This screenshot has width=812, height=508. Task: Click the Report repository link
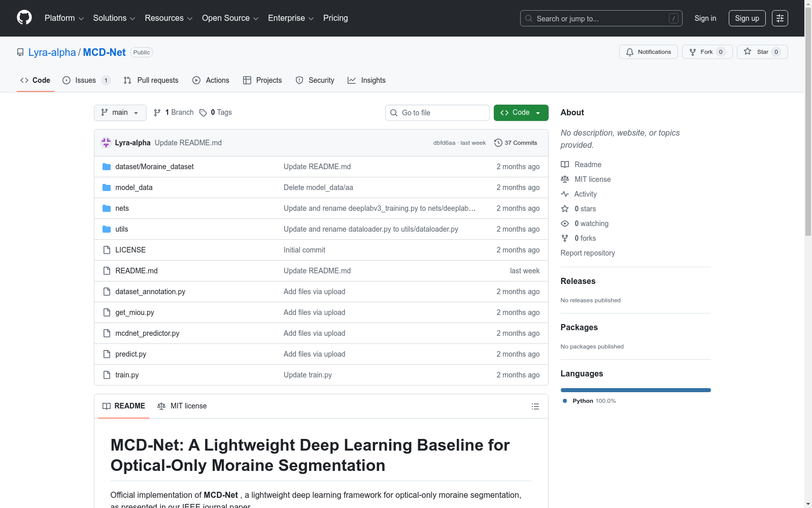pyautogui.click(x=588, y=253)
